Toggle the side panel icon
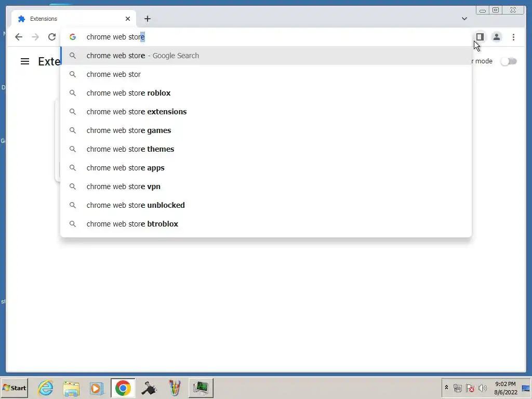Viewport: 532px width, 399px height. 480,37
